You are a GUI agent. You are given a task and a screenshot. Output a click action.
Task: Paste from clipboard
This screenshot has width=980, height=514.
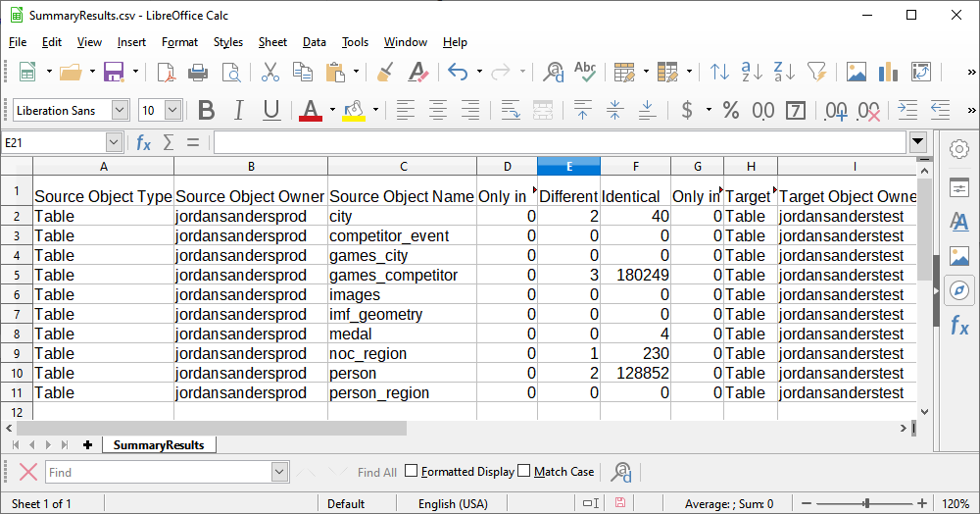coord(335,72)
